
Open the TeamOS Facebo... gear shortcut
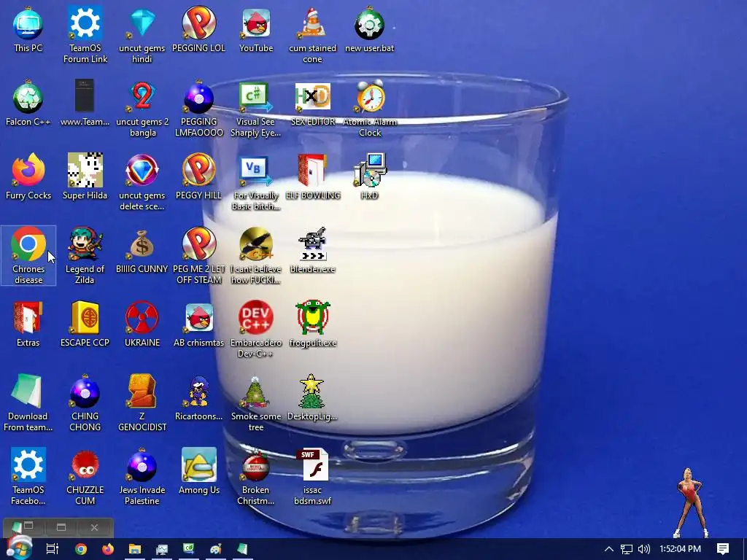click(x=28, y=477)
